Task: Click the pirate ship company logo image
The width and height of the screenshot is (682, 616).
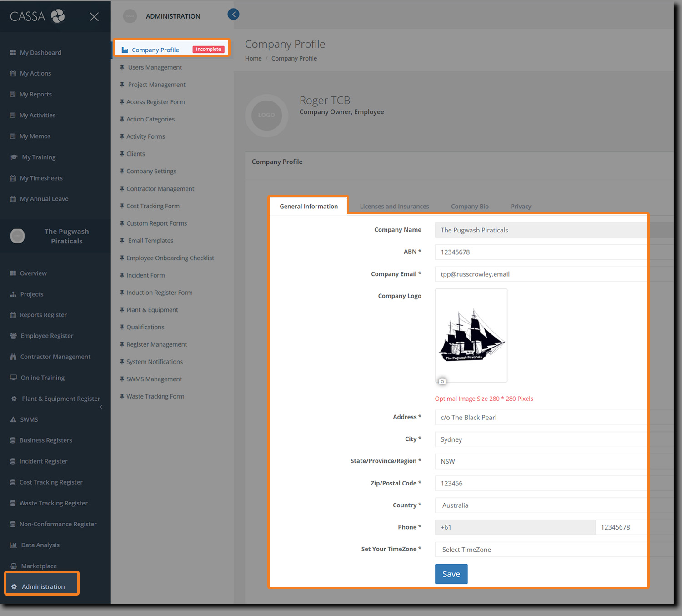Action: tap(471, 335)
